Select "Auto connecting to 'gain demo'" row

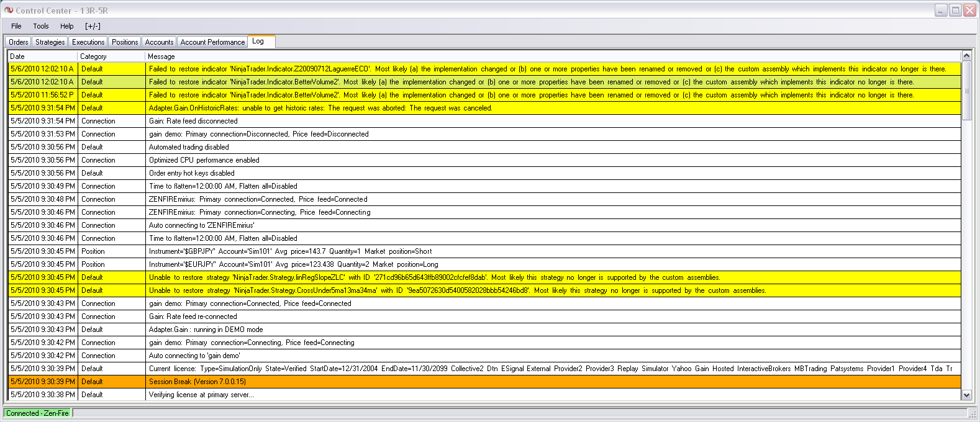pyautogui.click(x=484, y=356)
